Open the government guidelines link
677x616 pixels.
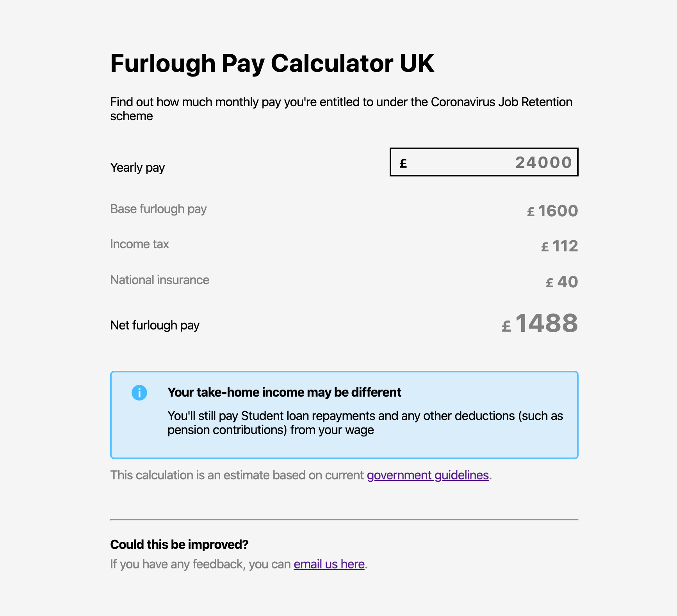point(428,475)
